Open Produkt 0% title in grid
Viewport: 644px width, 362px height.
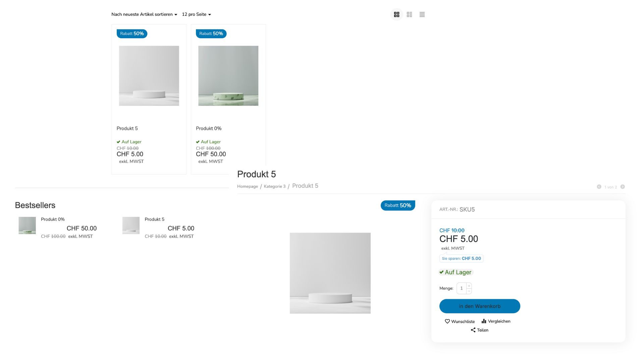point(209,128)
